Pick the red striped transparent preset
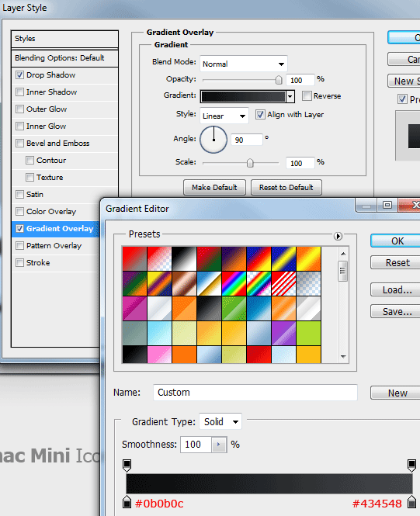The width and height of the screenshot is (420, 516). tap(283, 283)
